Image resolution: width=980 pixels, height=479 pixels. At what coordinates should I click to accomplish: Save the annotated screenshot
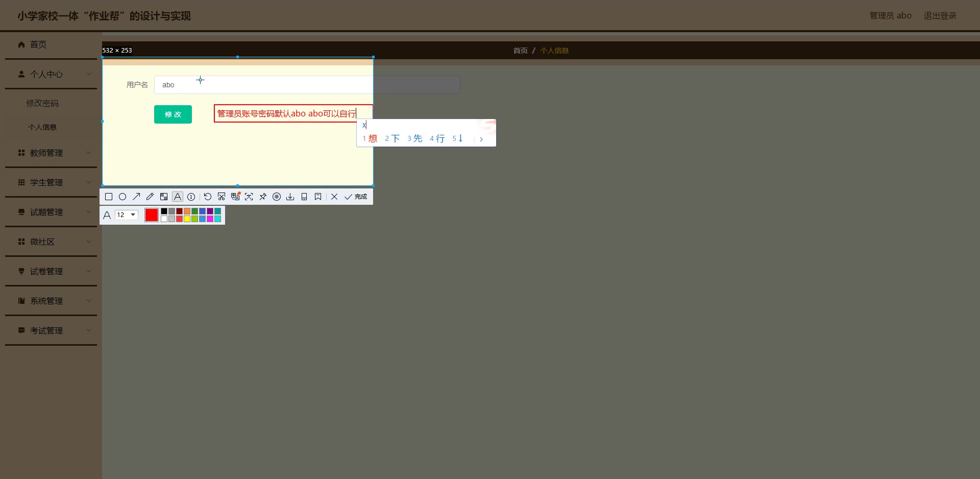pos(290,197)
